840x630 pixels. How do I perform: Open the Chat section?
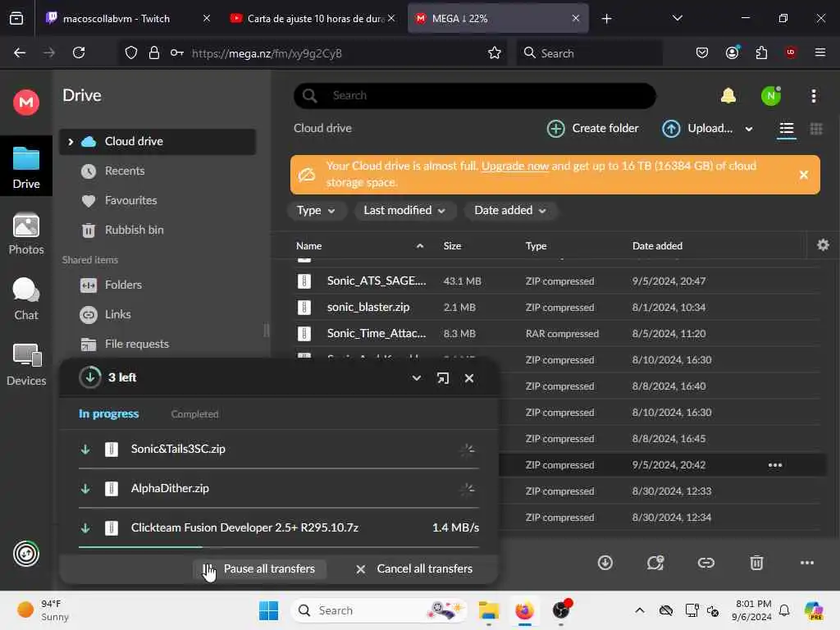(x=26, y=299)
